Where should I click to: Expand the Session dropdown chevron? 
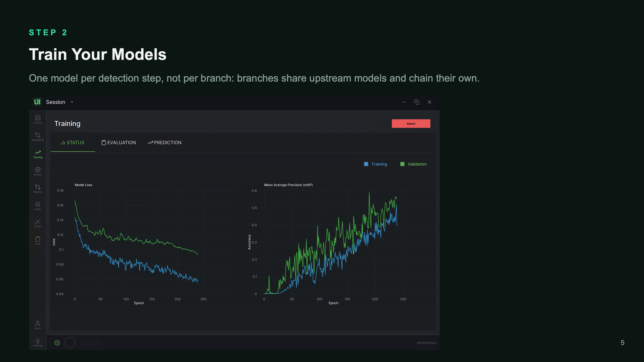coord(72,102)
